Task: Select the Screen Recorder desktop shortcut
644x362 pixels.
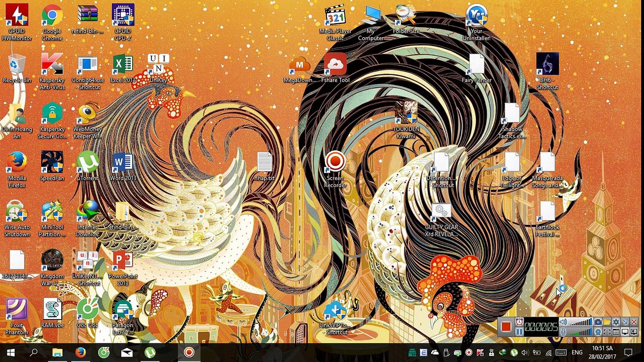Action: [335, 170]
